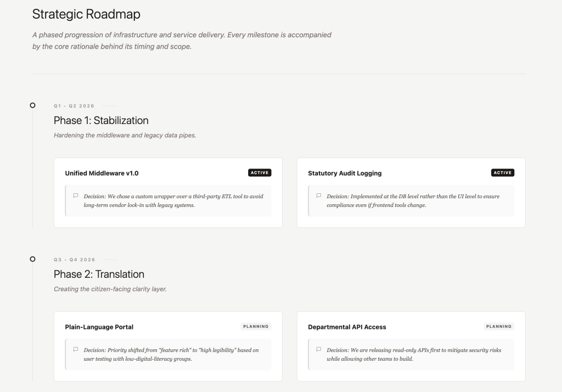
Task: Click the PLANNING badge on Departmental API Access
Action: (499, 326)
